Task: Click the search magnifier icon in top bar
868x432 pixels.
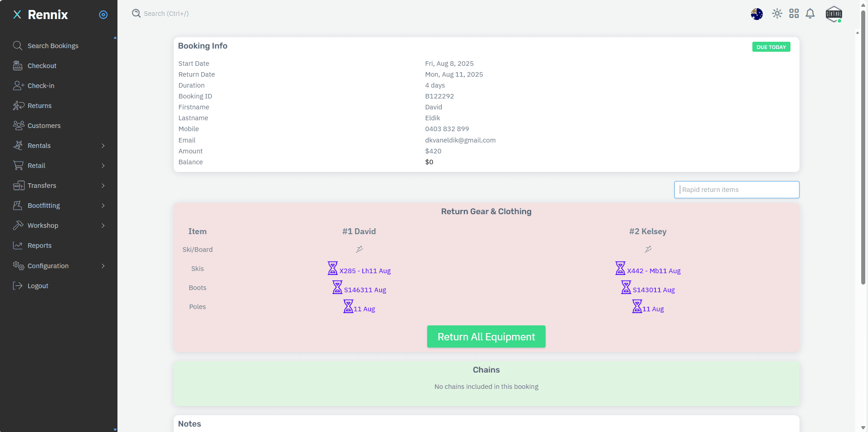Action: point(136,13)
